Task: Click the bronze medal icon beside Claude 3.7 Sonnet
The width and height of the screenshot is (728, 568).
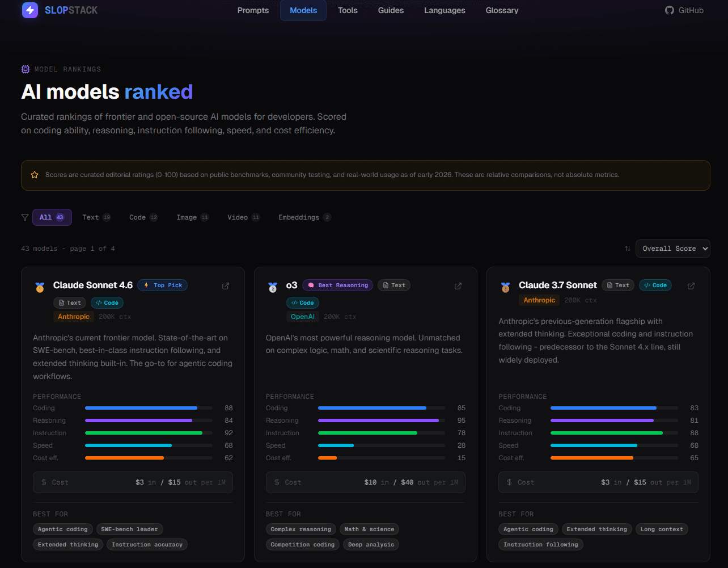Action: click(505, 287)
